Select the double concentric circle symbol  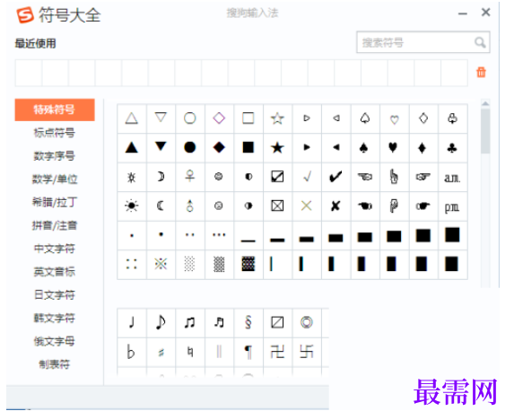[307, 322]
